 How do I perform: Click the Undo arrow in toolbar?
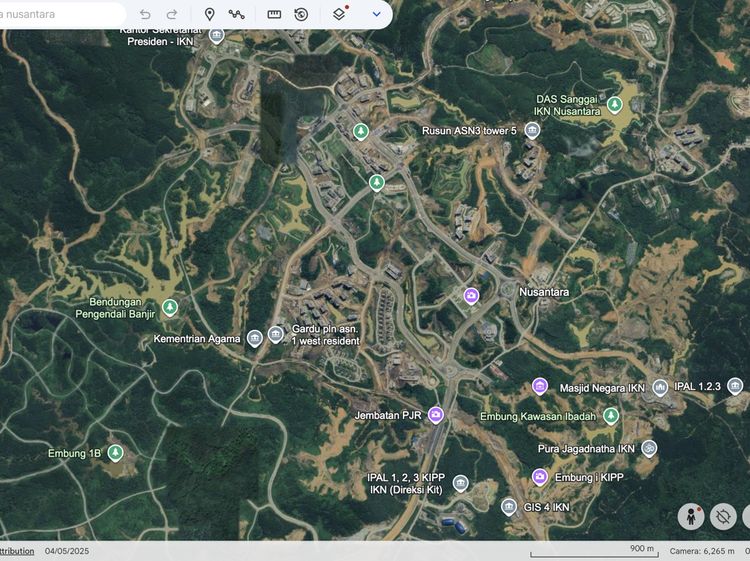pyautogui.click(x=145, y=14)
